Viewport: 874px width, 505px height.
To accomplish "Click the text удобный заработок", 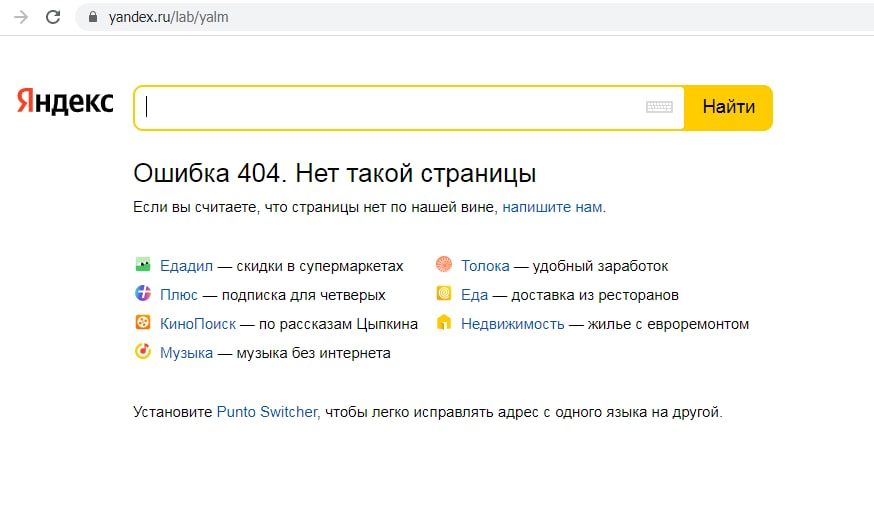I will (x=600, y=266).
